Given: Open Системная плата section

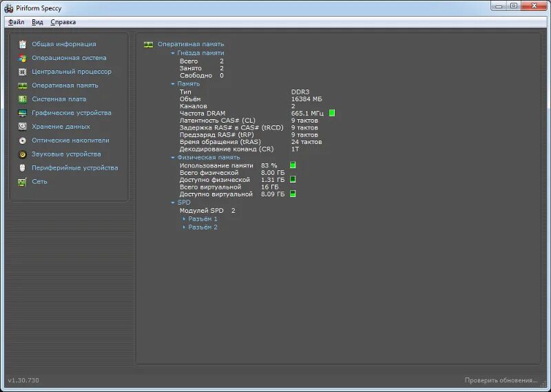Looking at the screenshot, I should pyautogui.click(x=59, y=99).
